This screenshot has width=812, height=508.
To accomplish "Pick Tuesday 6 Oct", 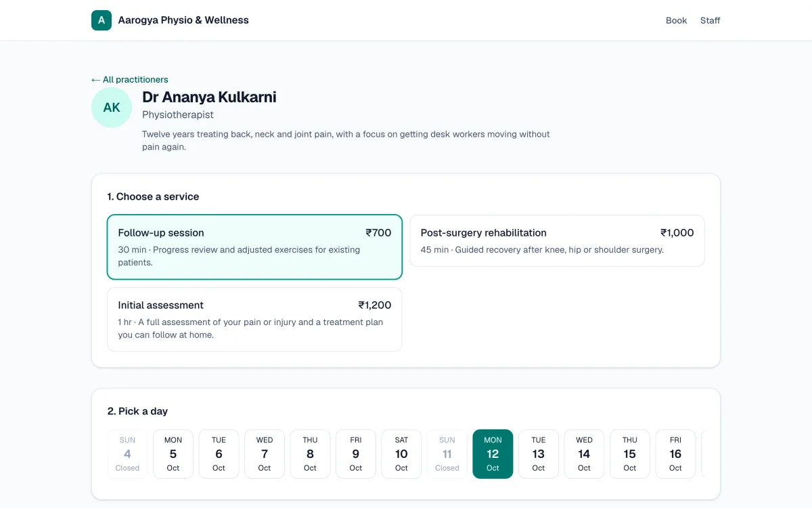I will click(x=219, y=454).
